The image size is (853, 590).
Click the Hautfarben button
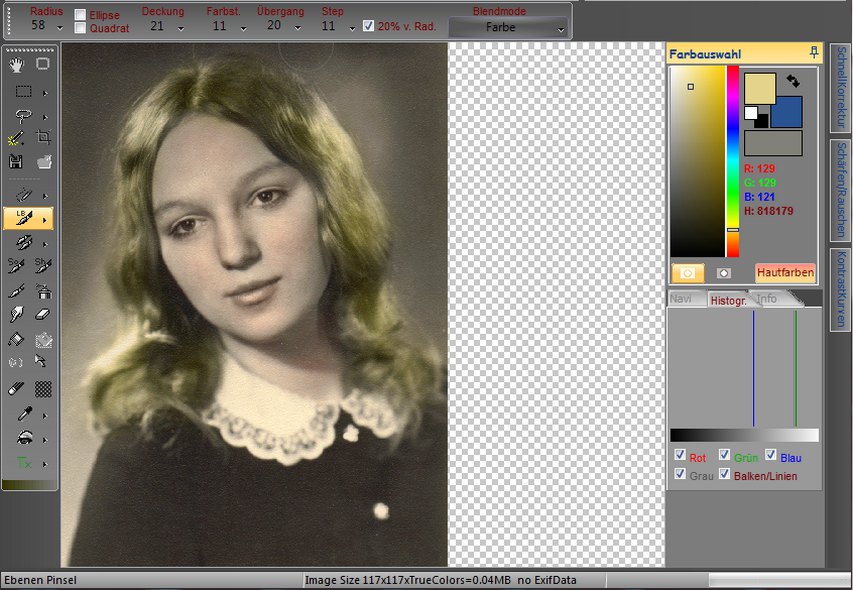[785, 272]
